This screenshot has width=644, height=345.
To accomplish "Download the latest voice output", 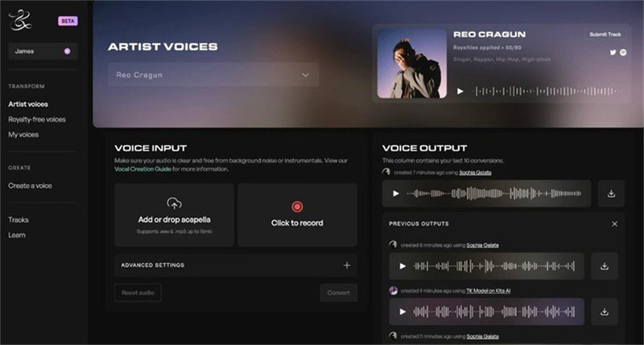I will (611, 193).
